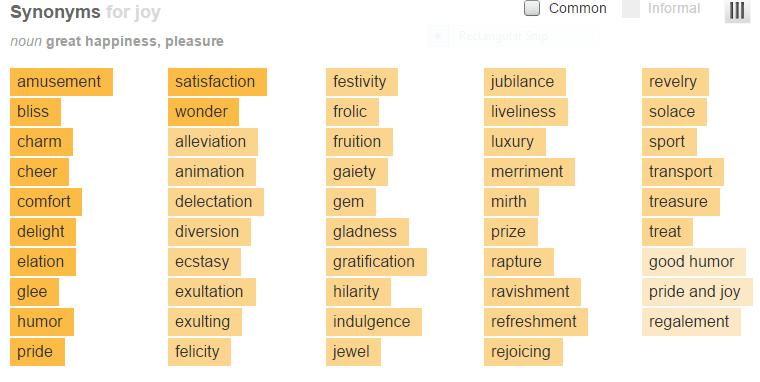Open the synonym link bliss
The image size is (760, 382).
point(35,112)
